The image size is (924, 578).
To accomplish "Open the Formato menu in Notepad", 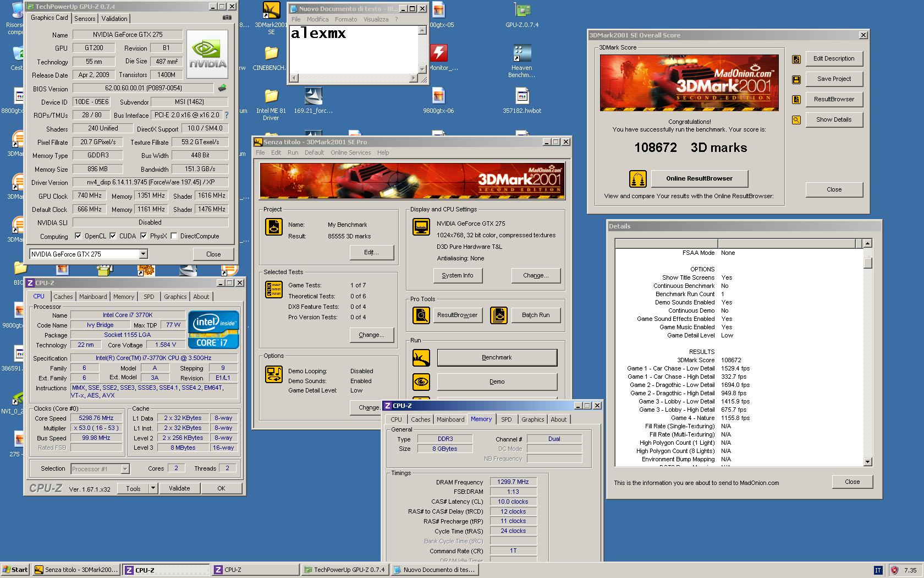I will [x=346, y=19].
